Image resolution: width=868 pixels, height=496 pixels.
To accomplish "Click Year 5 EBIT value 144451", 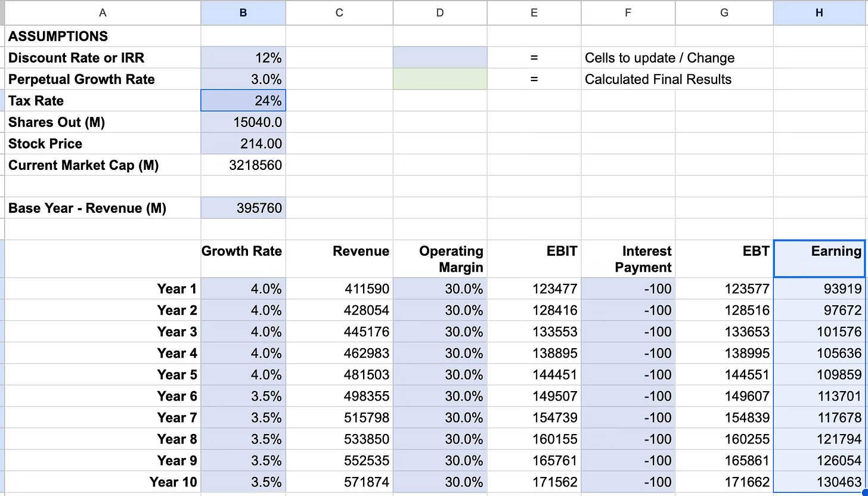I will 534,374.
